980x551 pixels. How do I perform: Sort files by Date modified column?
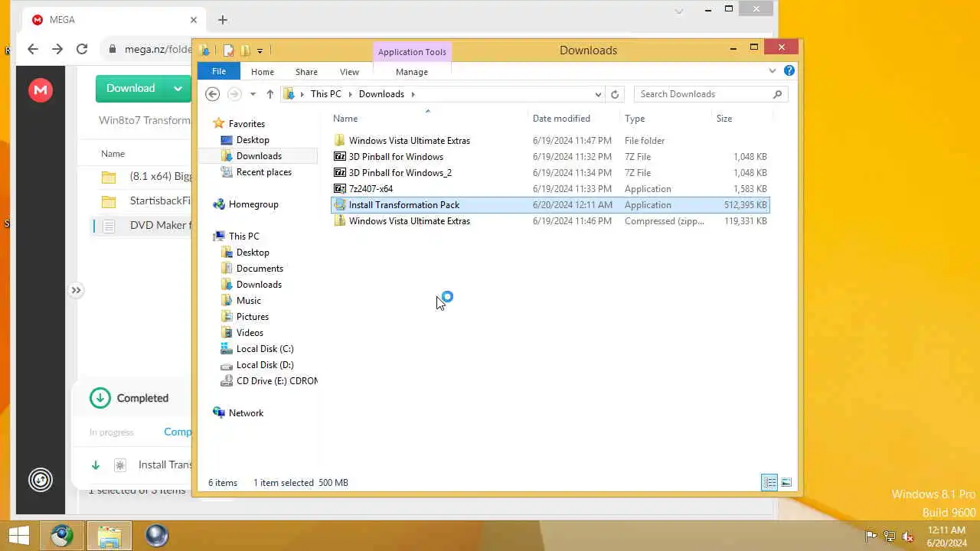[561, 119]
